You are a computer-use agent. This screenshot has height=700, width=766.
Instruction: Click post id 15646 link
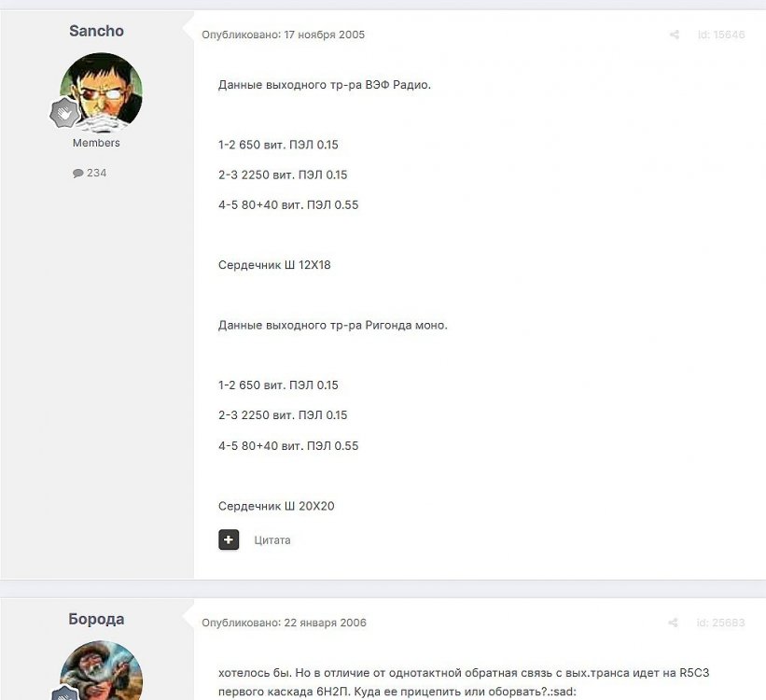click(x=721, y=35)
